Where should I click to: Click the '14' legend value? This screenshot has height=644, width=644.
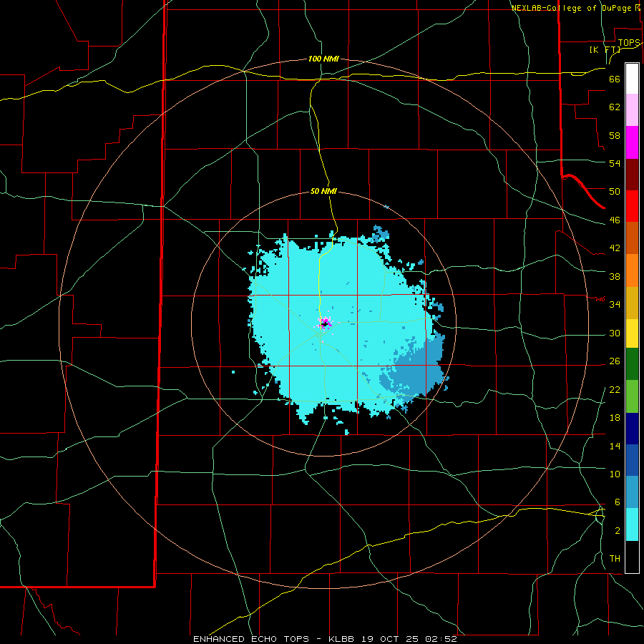tap(615, 446)
